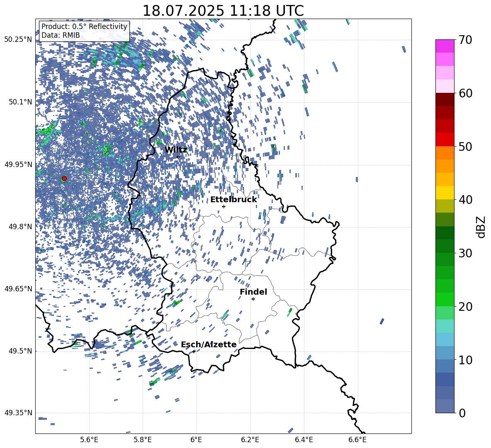This screenshot has height=448, width=491.
Task: Click the cross marker below Findel
Action: [x=253, y=299]
